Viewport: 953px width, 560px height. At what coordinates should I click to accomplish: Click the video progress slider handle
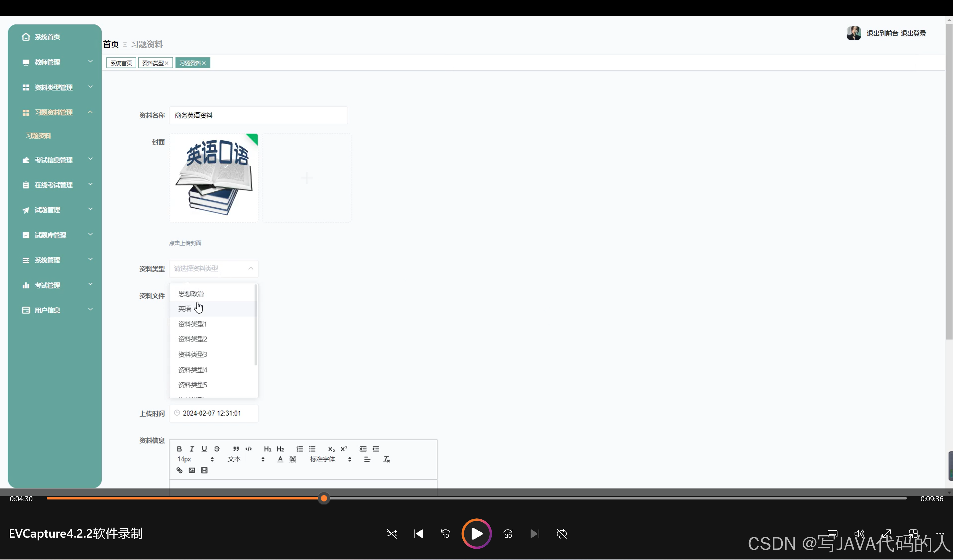pos(324,498)
